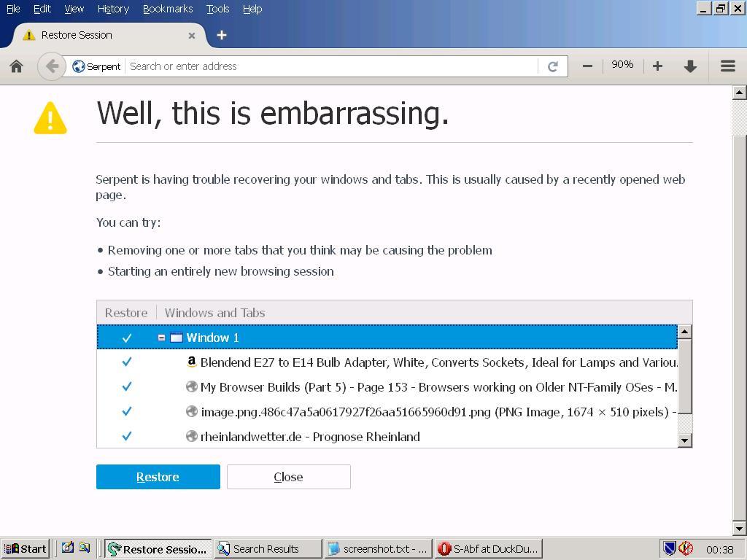This screenshot has height=560, width=747.
Task: Open the hamburger menu
Action: tap(728, 66)
